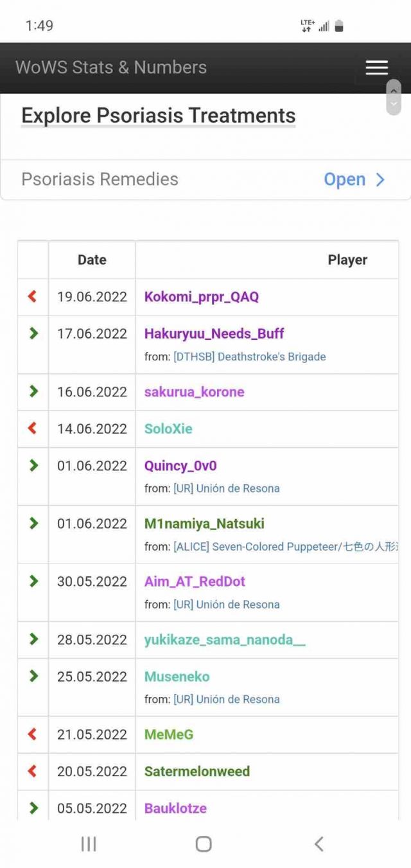Open the hamburger navigation menu
This screenshot has width=411, height=868.
(376, 67)
